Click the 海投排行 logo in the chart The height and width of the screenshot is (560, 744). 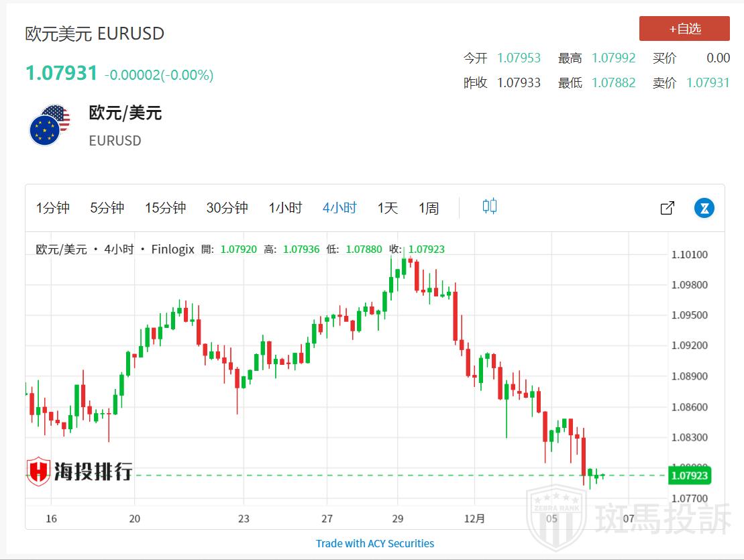79,471
